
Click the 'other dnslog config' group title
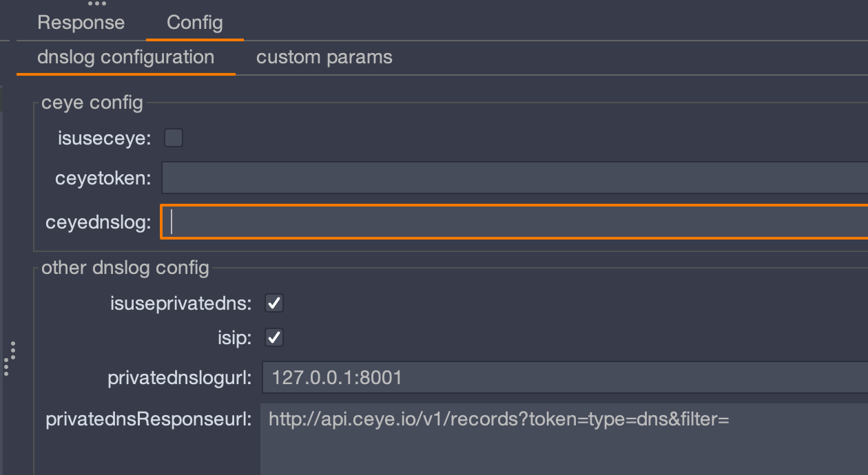coord(125,267)
